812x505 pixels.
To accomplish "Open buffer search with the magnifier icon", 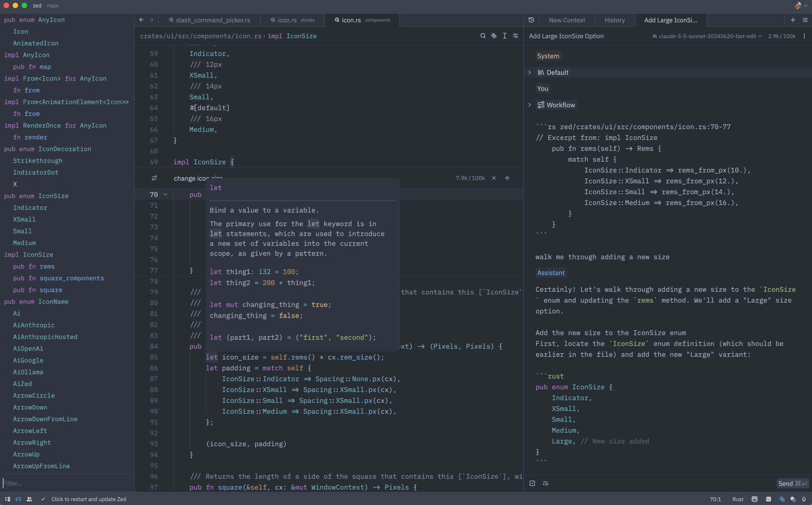I will point(483,36).
